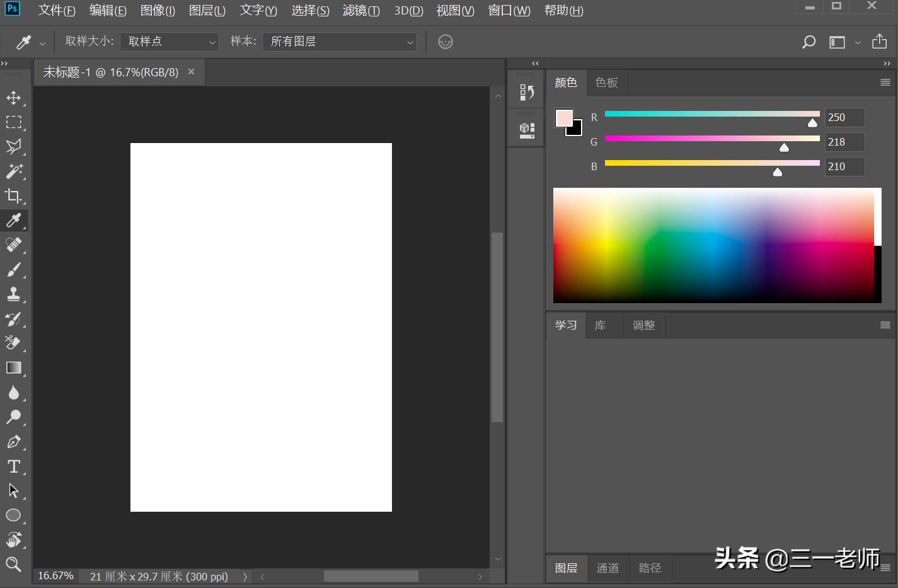Select the Move tool
The height and width of the screenshot is (588, 898).
(13, 98)
